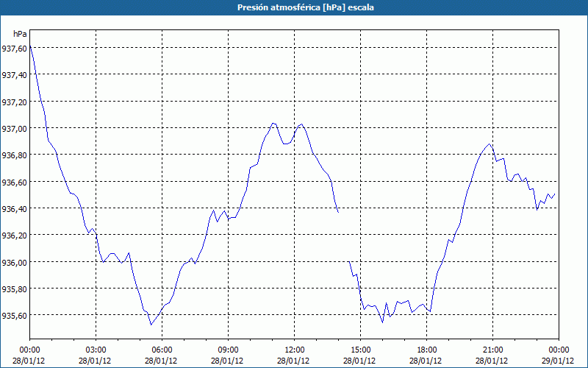Screen dimensions: 588x368
Task: Click the 29/01/12 date label
Action: coord(558,361)
